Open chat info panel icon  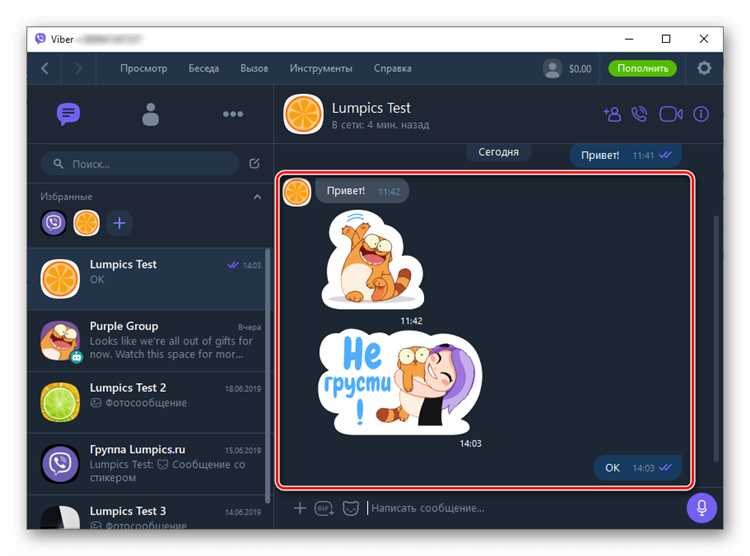point(701,114)
